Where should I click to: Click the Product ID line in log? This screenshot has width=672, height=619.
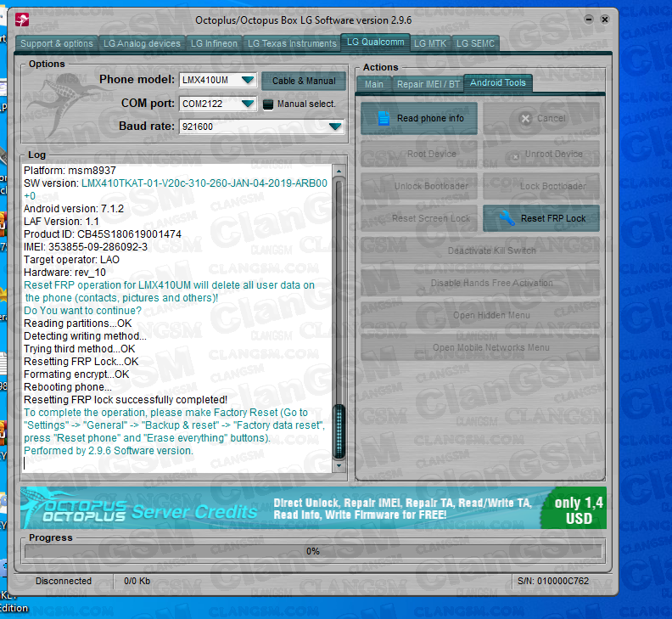[x=103, y=234]
